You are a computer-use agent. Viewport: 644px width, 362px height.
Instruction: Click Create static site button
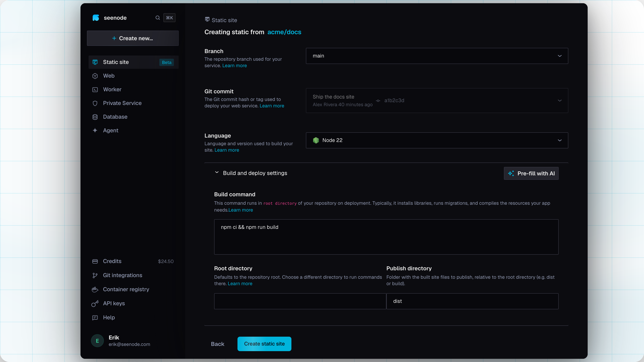click(x=264, y=344)
